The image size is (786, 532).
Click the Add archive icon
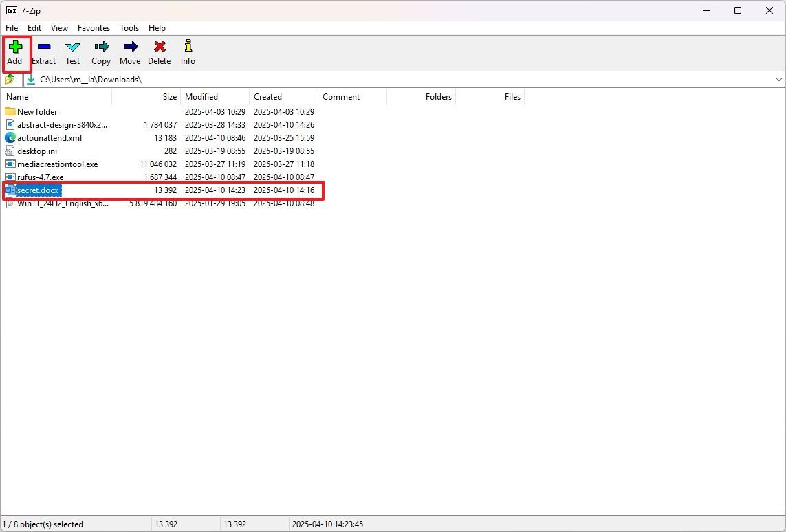tap(15, 52)
